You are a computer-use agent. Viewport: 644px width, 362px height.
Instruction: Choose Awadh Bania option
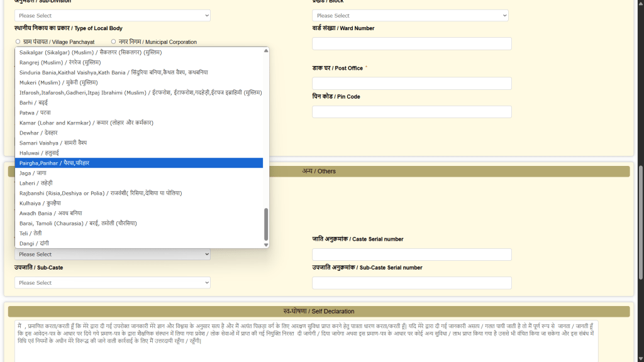[139, 213]
